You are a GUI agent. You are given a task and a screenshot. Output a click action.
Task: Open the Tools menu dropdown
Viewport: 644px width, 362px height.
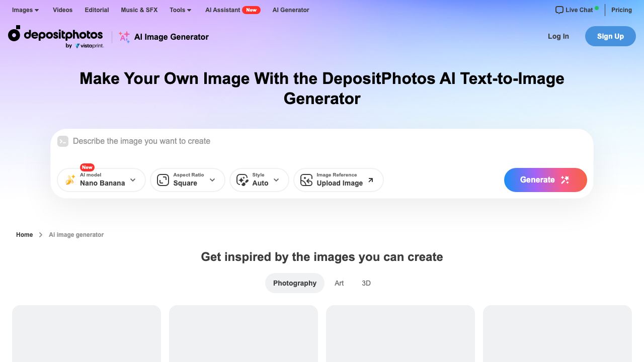tap(181, 10)
